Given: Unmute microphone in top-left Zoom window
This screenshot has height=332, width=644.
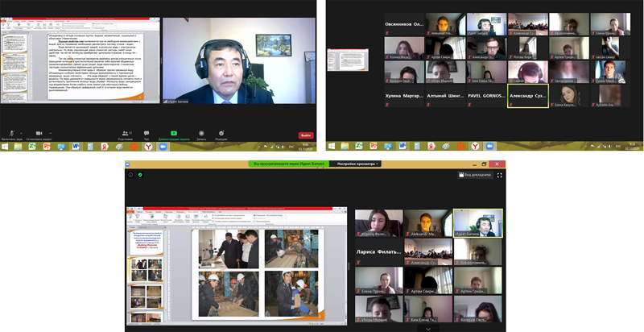Looking at the screenshot, I should coord(11,135).
